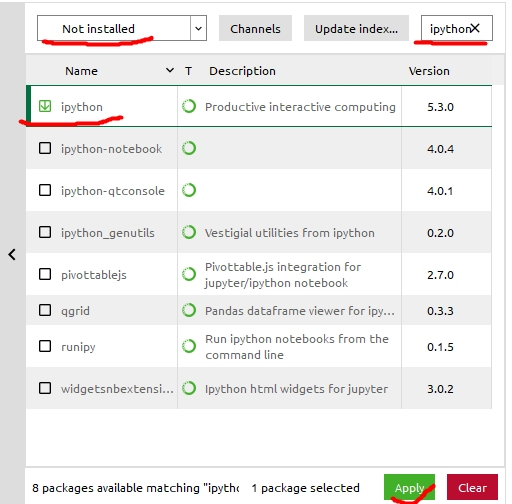Click the type icon for ipython-qtconsole
512x504 pixels.
point(189,190)
